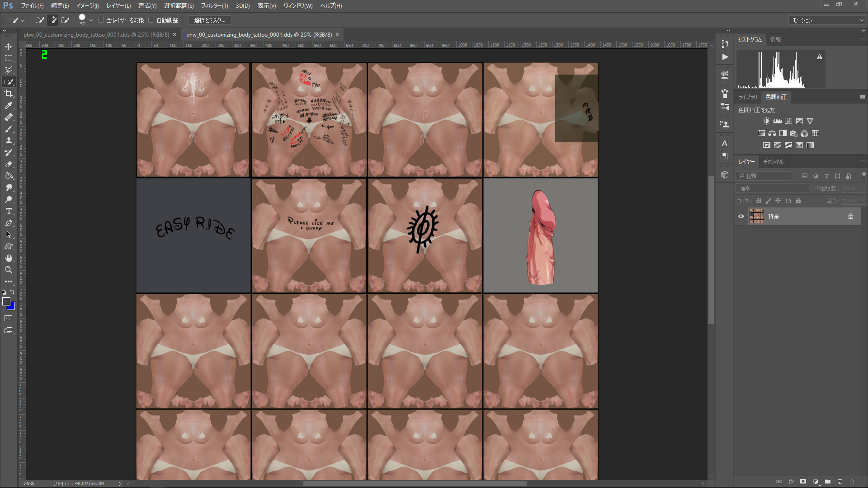Select the Eraser tool
This screenshot has height=488, width=868.
tap(9, 164)
